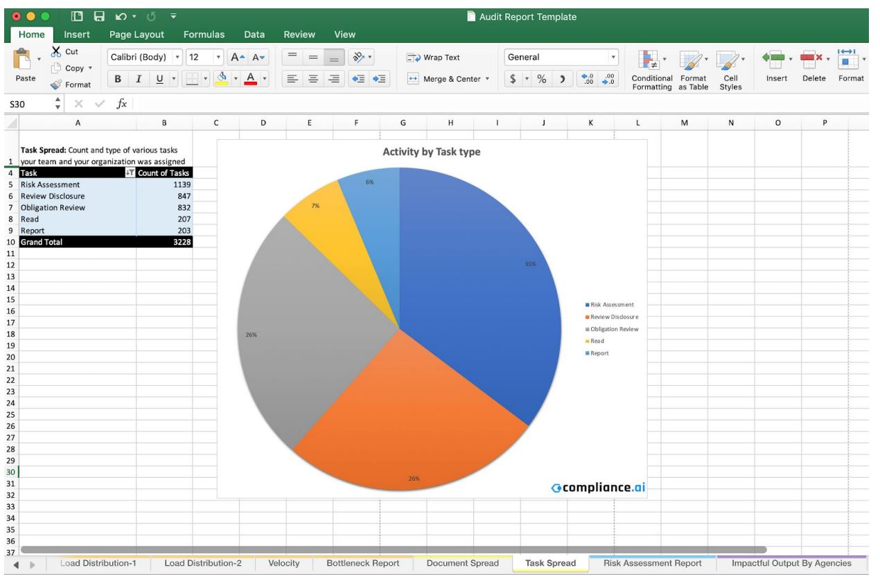880x588 pixels.
Task: Expand the General number format dropdown
Action: click(x=613, y=57)
